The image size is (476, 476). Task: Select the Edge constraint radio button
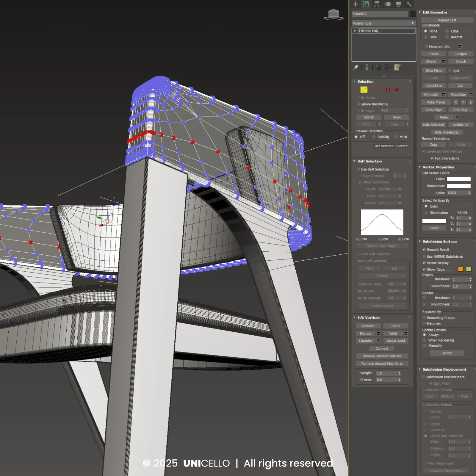click(x=447, y=31)
